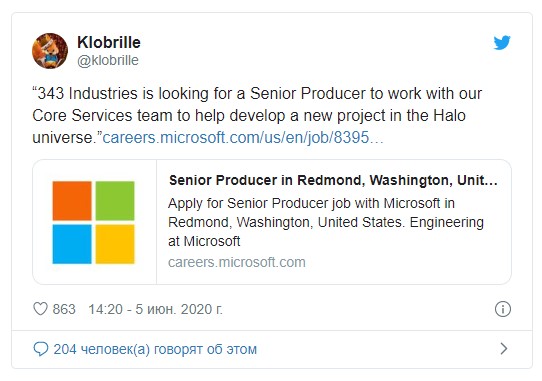This screenshot has width=542, height=381.
Task: Like the tweet with the heart icon
Action: click(x=40, y=309)
